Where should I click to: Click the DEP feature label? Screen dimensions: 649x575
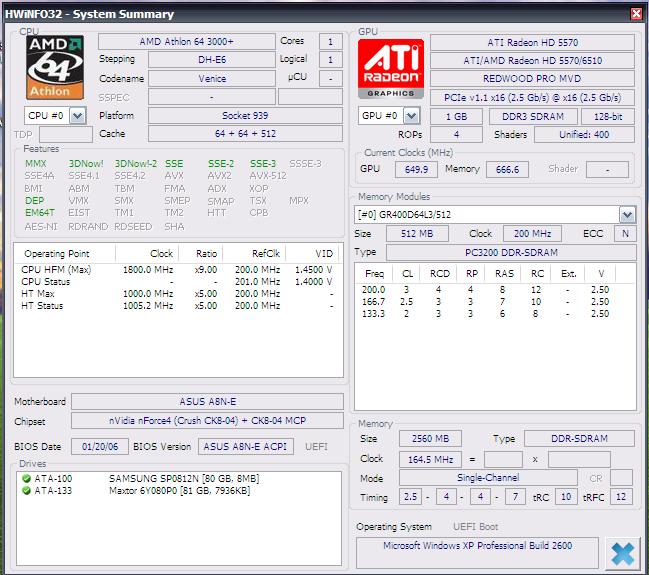pyautogui.click(x=34, y=201)
